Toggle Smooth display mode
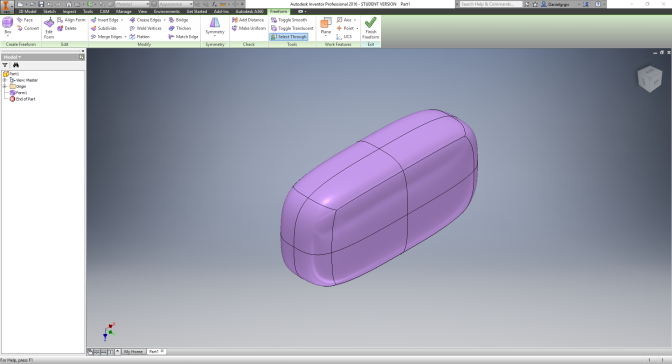The height and width of the screenshot is (364, 672). click(x=289, y=20)
